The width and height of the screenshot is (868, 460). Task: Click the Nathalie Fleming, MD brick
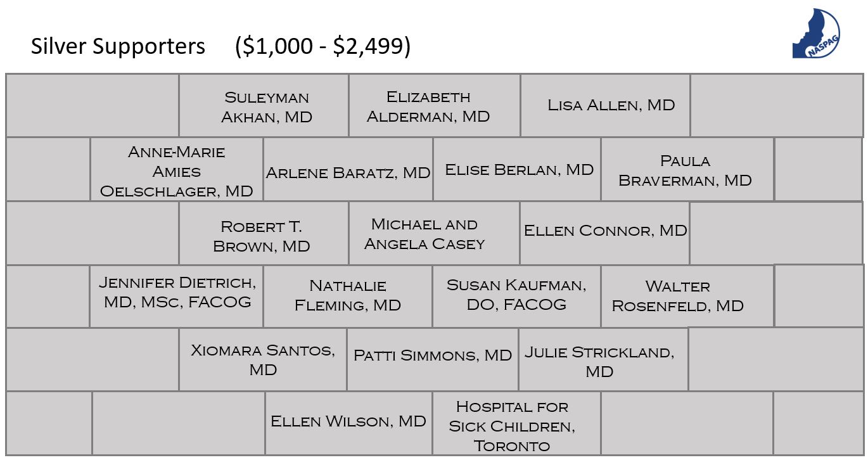tap(348, 297)
